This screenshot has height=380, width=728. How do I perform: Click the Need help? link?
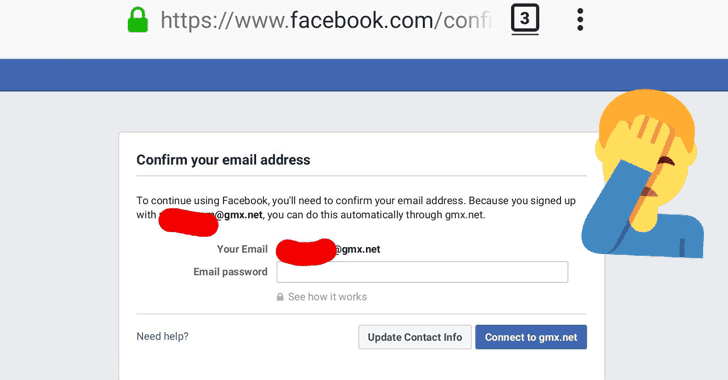(162, 336)
